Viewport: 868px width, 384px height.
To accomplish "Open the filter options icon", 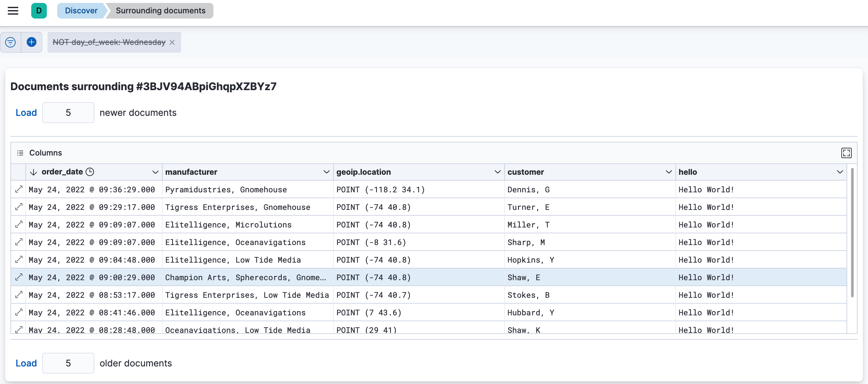I will (10, 42).
